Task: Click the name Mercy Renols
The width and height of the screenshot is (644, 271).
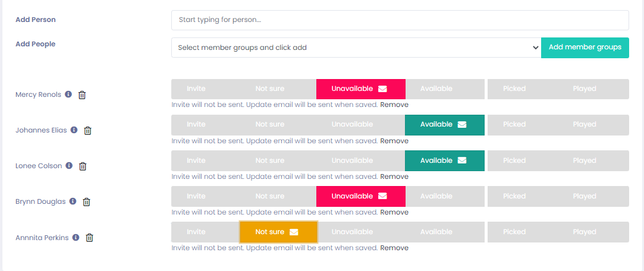Action: pos(38,94)
